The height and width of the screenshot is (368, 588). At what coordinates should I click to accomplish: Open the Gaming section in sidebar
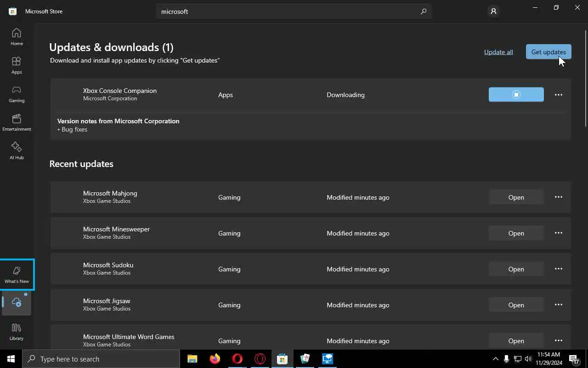pos(17,94)
